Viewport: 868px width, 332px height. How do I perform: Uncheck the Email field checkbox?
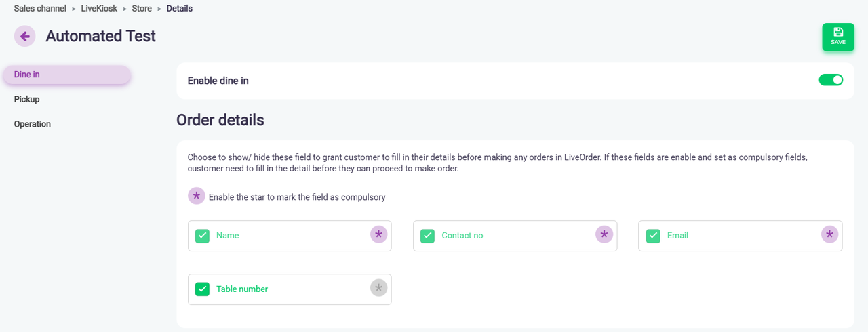pyautogui.click(x=653, y=236)
